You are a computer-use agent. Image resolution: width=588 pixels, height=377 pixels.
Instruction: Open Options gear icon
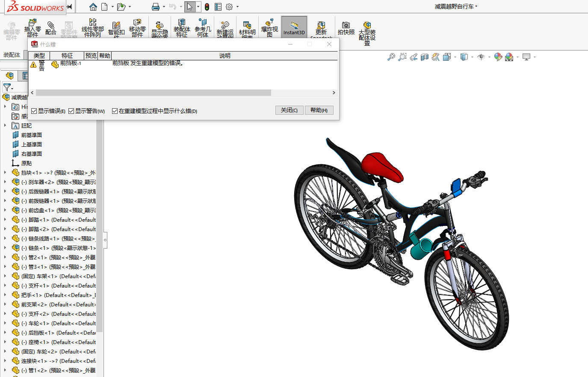pyautogui.click(x=229, y=7)
